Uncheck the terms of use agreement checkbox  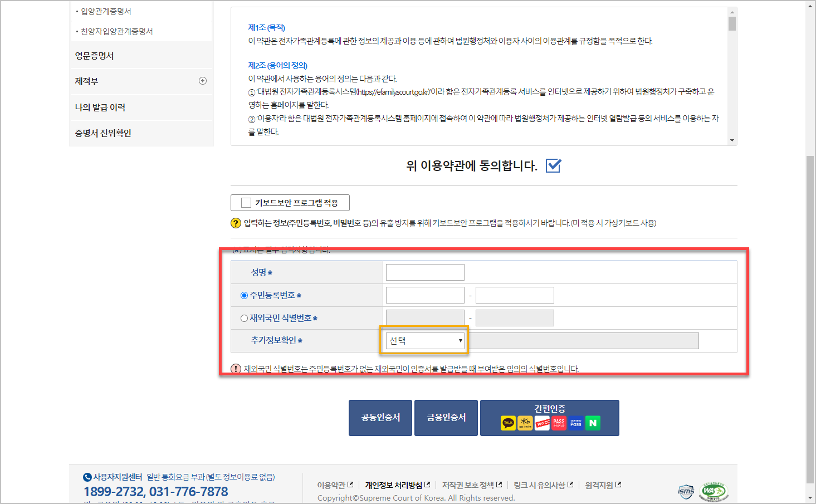[553, 165]
